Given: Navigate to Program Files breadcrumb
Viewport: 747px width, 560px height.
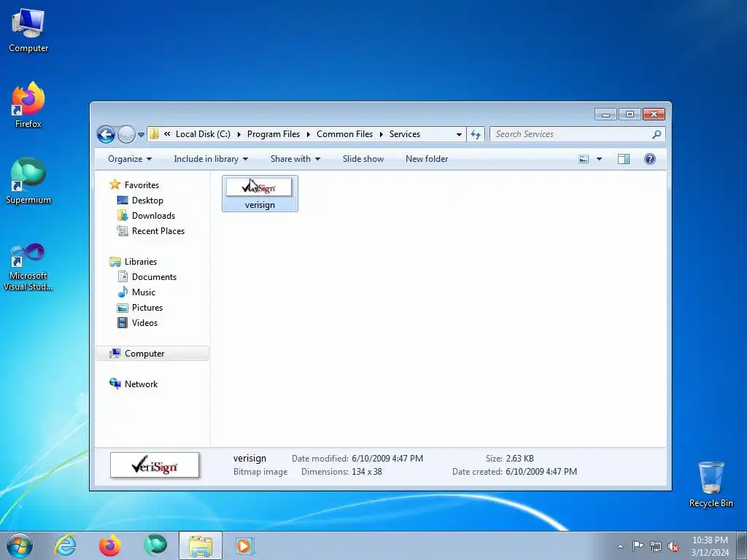Looking at the screenshot, I should [x=274, y=134].
